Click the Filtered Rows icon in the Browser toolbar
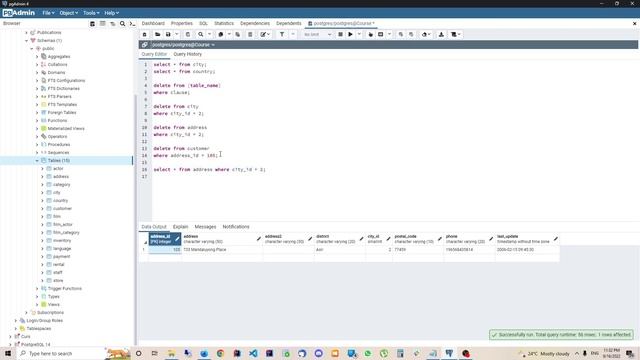This screenshot has width=640, height=360. click(x=113, y=24)
